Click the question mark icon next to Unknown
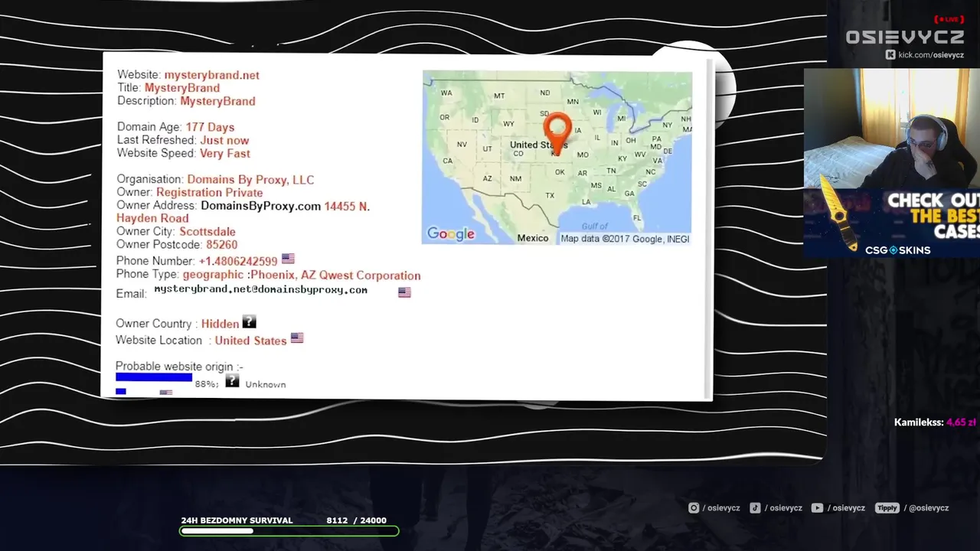The height and width of the screenshot is (551, 980). (232, 380)
